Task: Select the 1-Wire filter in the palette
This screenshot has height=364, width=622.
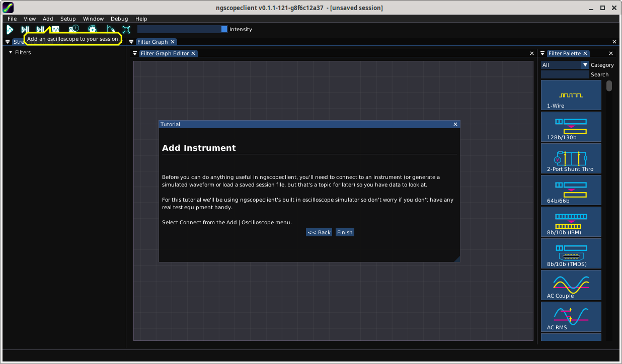Action: (571, 95)
